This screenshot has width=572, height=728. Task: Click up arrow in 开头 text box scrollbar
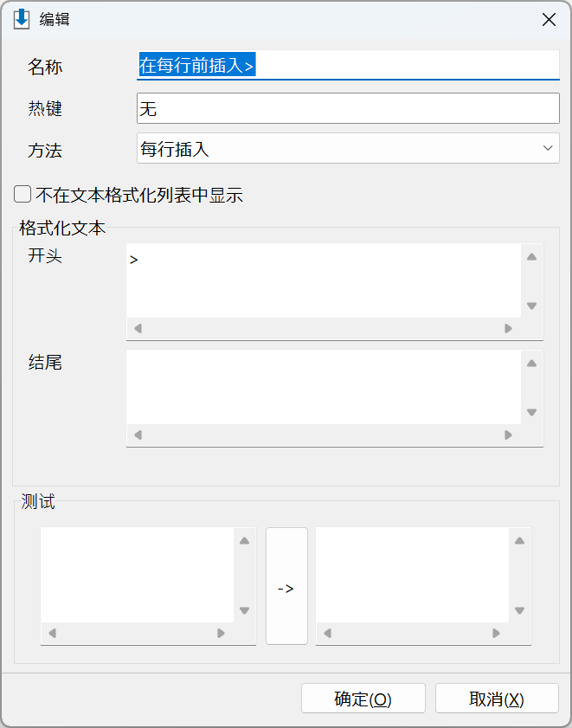531,257
